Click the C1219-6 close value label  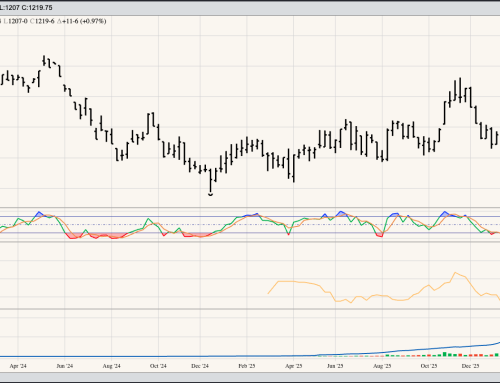(x=42, y=21)
